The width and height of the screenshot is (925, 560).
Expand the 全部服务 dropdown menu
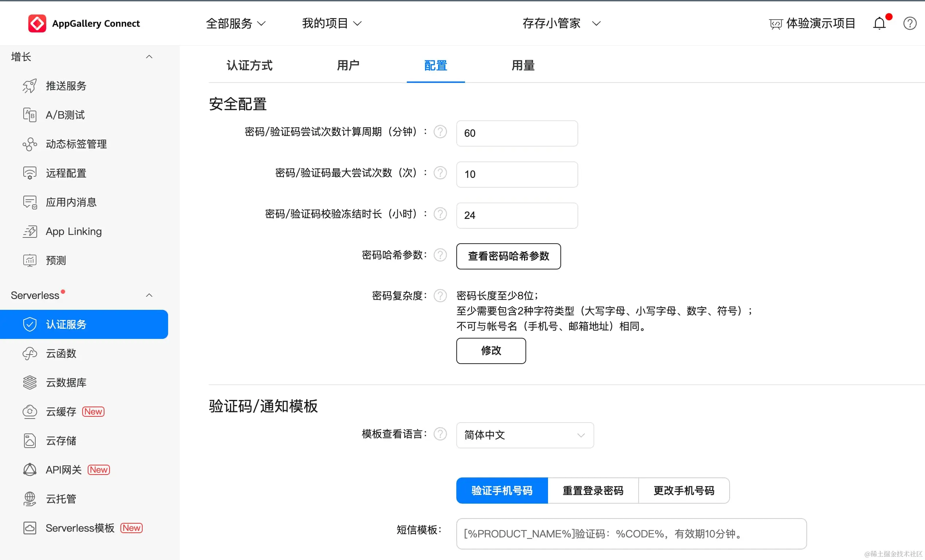[x=236, y=24]
